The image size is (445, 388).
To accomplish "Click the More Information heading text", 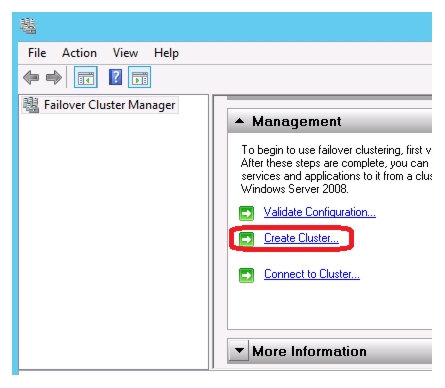I will (309, 351).
